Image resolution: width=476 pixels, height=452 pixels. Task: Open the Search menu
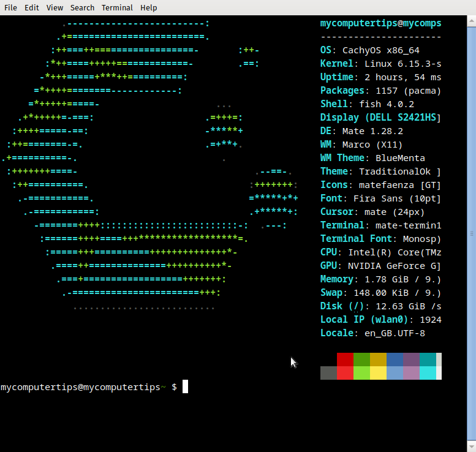tap(82, 8)
